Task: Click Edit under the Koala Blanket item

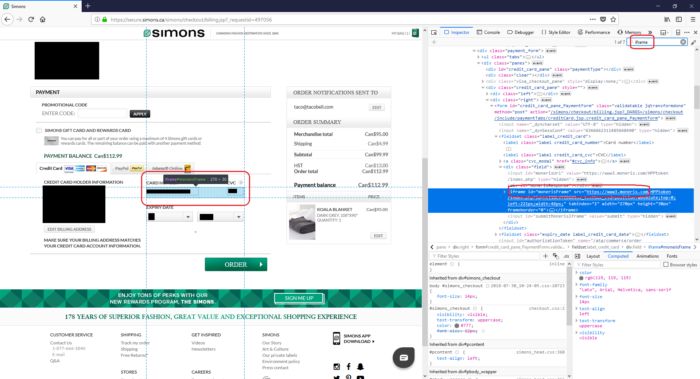Action: tap(378, 236)
